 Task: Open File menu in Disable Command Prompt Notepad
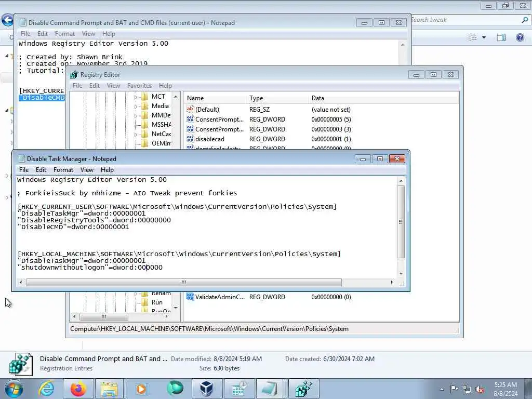[25, 34]
